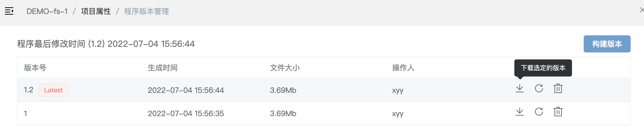Click the Latest tag badge

click(53, 90)
